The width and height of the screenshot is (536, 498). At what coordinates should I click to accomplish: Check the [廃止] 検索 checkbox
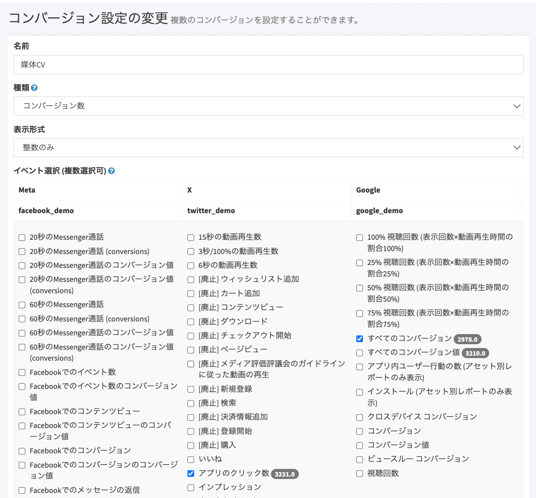tap(191, 403)
